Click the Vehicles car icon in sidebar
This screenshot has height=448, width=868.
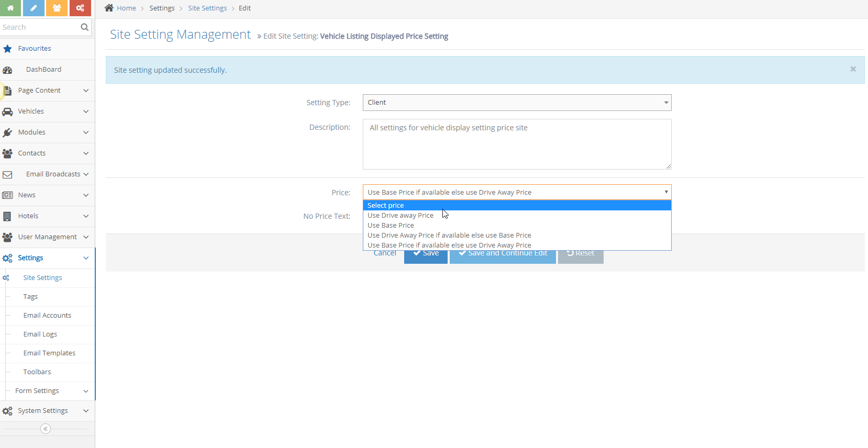(7, 111)
